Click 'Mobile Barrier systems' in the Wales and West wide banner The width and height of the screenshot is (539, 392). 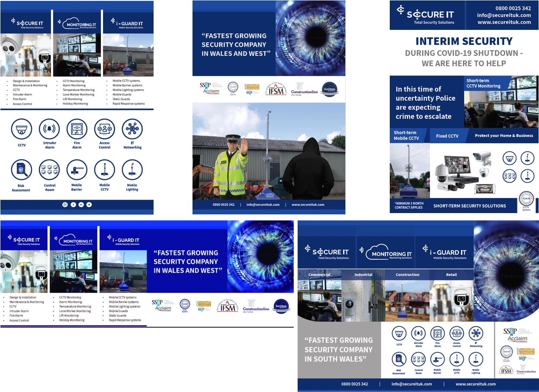pyautogui.click(x=124, y=302)
